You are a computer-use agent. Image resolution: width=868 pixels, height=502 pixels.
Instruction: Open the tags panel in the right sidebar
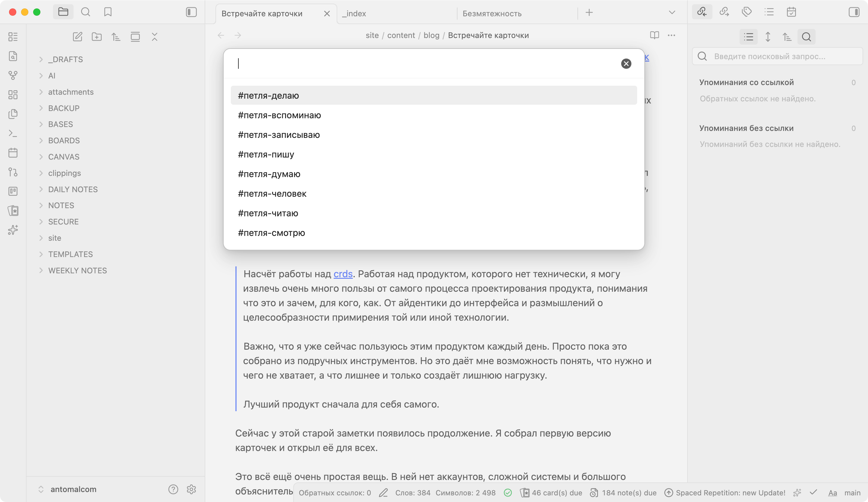(x=747, y=12)
